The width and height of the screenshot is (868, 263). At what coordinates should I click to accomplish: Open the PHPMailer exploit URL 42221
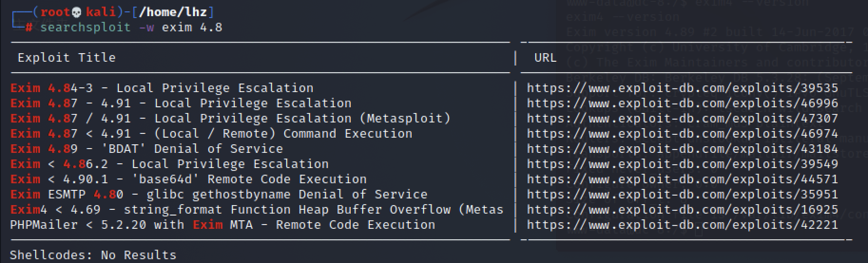[682, 225]
